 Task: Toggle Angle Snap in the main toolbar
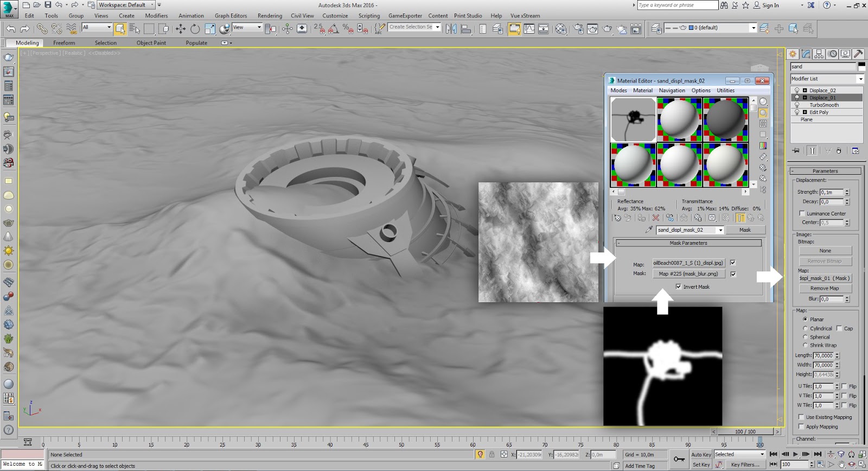334,29
